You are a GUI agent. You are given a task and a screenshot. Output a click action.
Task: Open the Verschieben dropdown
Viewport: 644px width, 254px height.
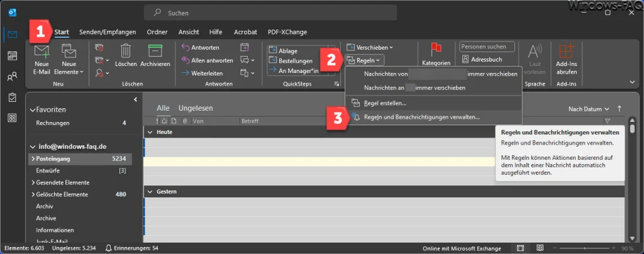pos(370,48)
